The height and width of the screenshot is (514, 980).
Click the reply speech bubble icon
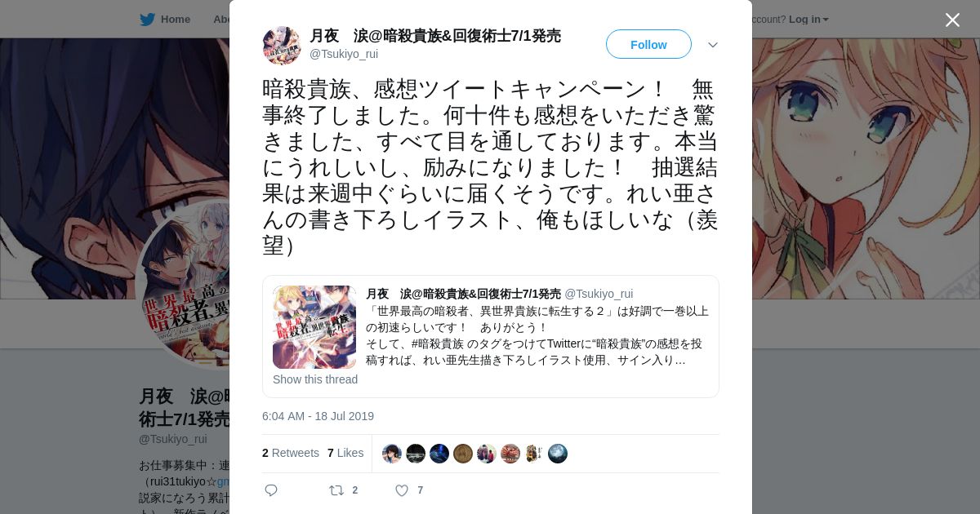pyautogui.click(x=271, y=490)
